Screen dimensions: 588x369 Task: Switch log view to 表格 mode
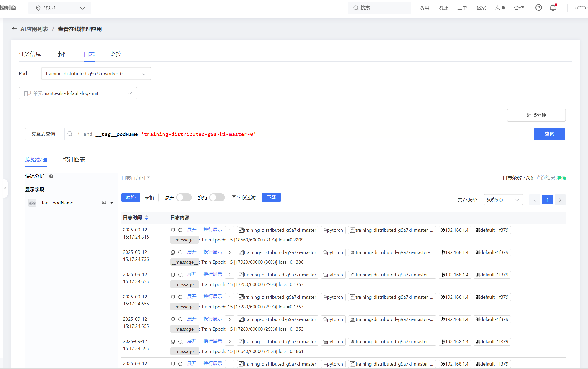click(149, 197)
